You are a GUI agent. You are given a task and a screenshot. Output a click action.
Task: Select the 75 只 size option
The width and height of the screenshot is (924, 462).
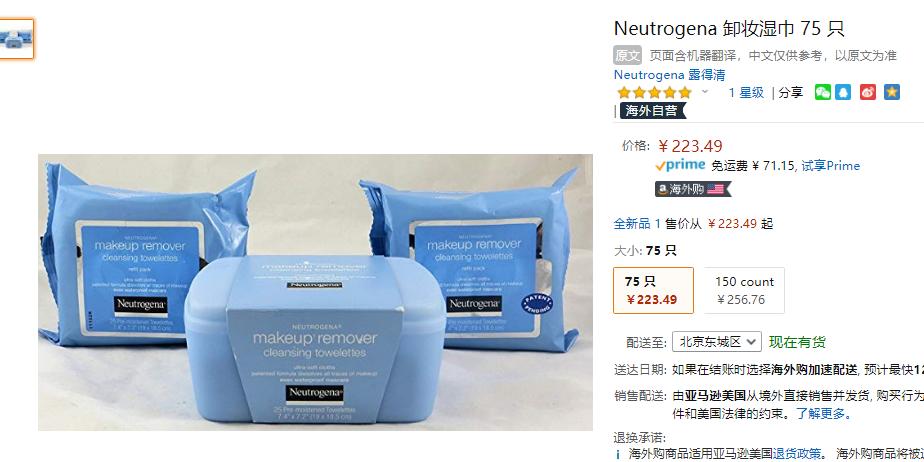(x=654, y=291)
